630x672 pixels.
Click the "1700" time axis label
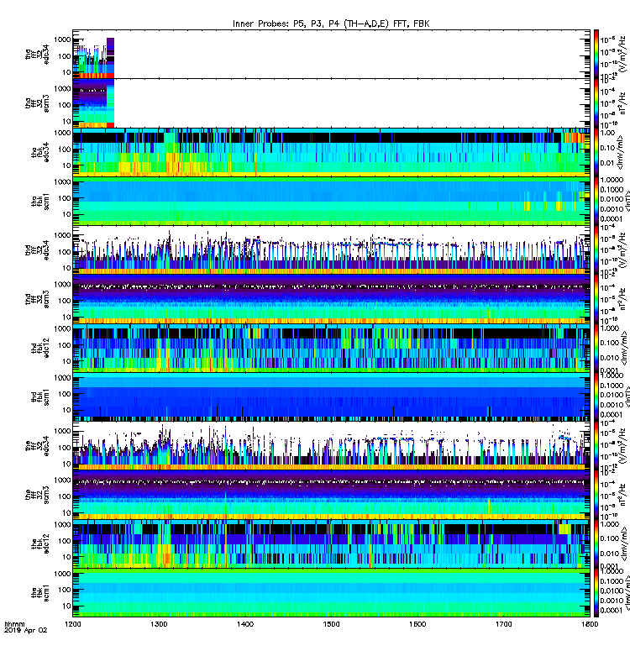tap(503, 624)
